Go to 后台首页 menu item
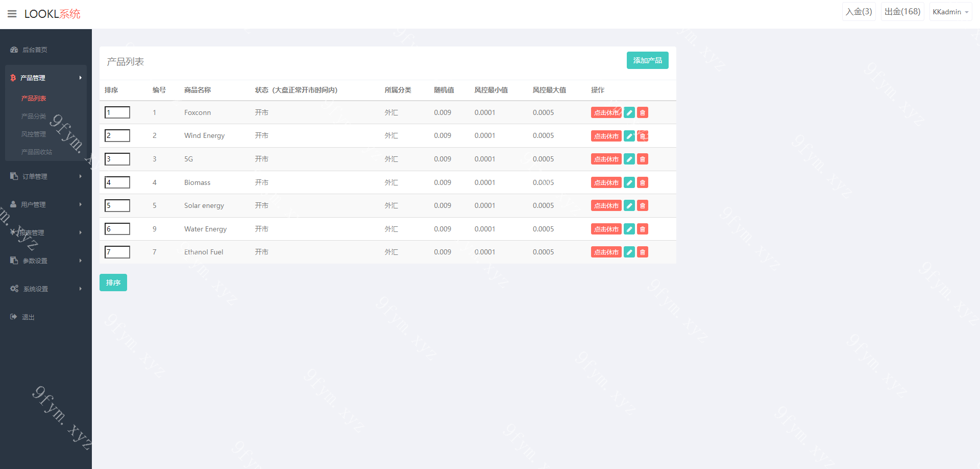The image size is (980, 469). tap(35, 50)
